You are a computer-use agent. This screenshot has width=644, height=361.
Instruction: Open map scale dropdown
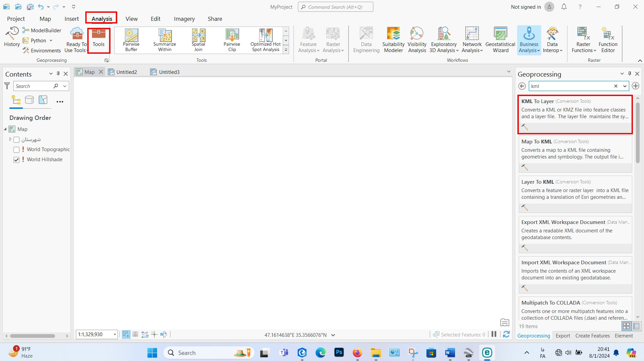[114, 334]
